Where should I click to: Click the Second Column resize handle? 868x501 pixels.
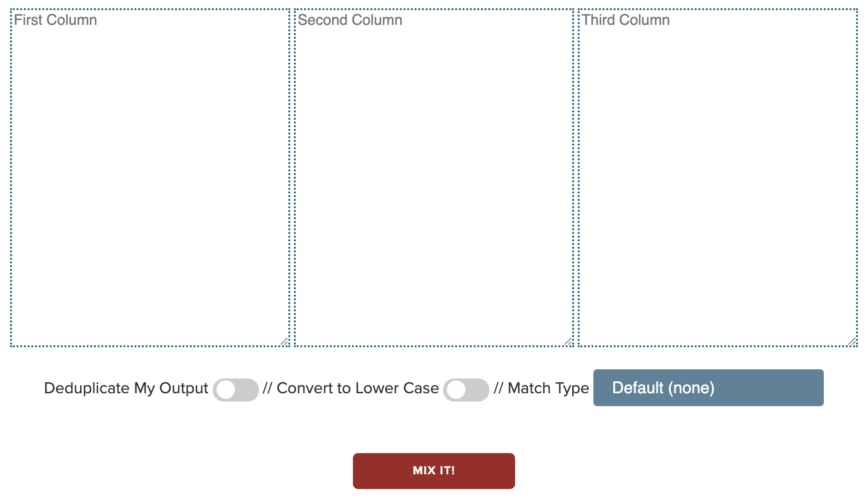pyautogui.click(x=568, y=341)
